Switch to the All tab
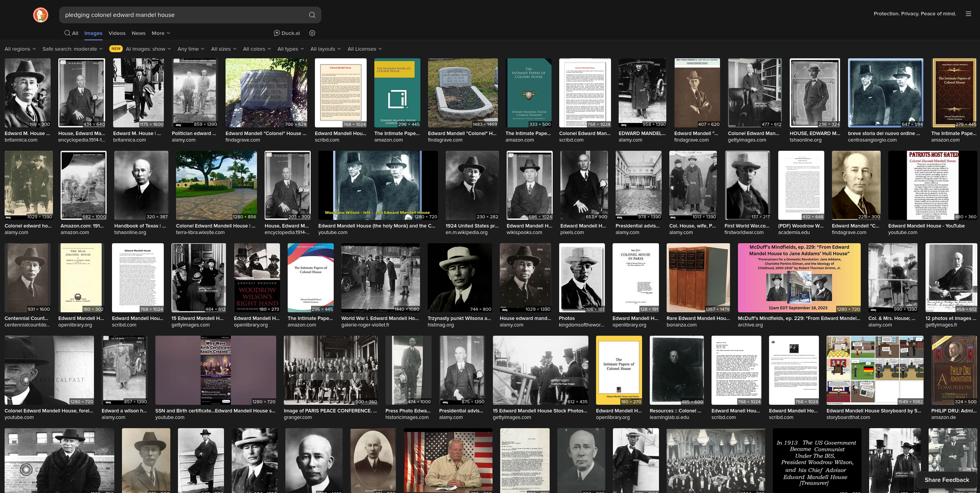Screen dimensions: 980x493 point(71,33)
